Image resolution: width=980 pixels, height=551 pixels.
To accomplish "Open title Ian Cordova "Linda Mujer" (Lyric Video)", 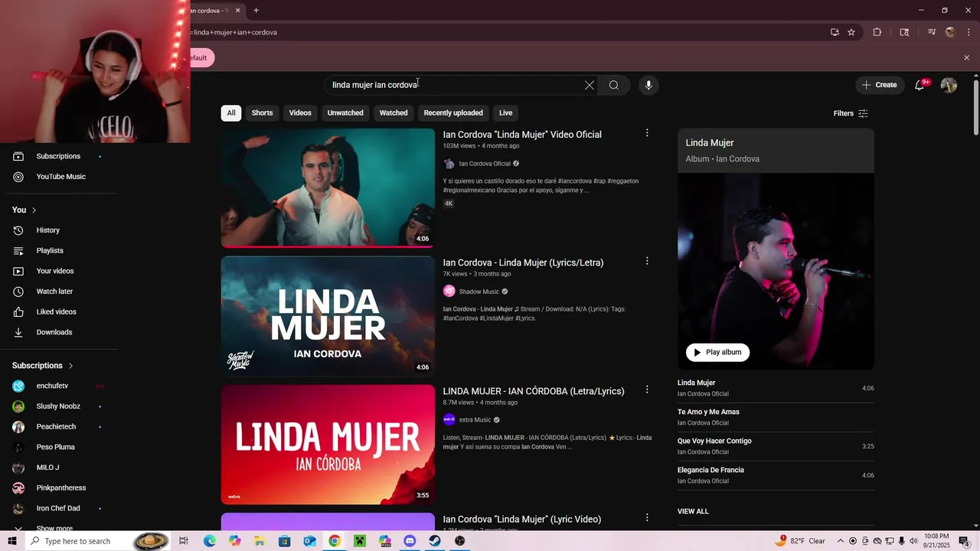I will tap(522, 520).
